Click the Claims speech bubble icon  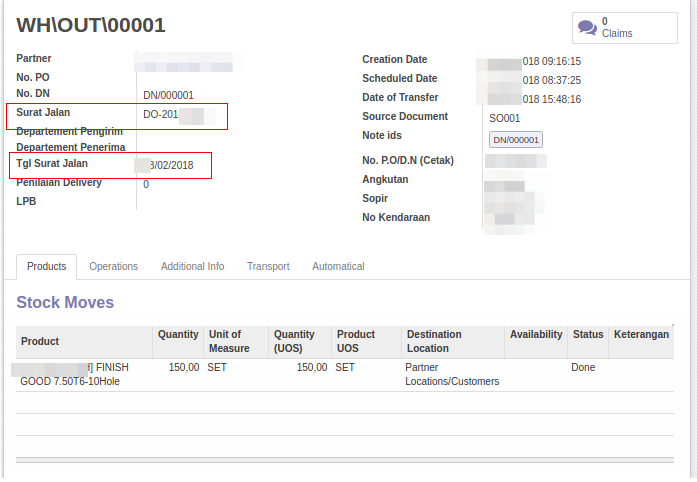click(588, 27)
